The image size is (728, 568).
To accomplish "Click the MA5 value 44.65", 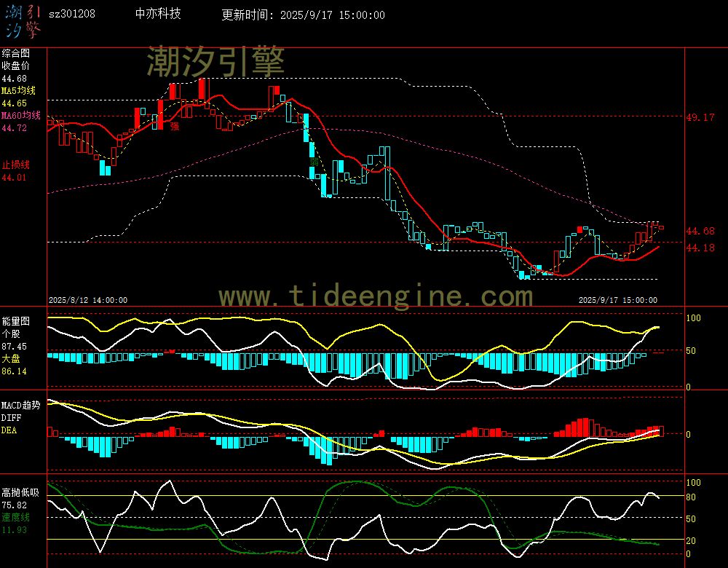I will [15, 103].
